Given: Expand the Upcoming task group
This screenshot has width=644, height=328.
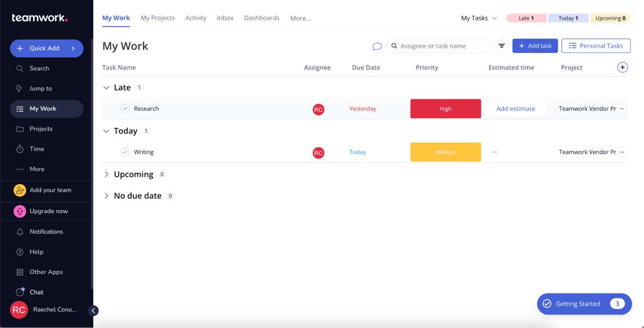Looking at the screenshot, I should [x=106, y=174].
